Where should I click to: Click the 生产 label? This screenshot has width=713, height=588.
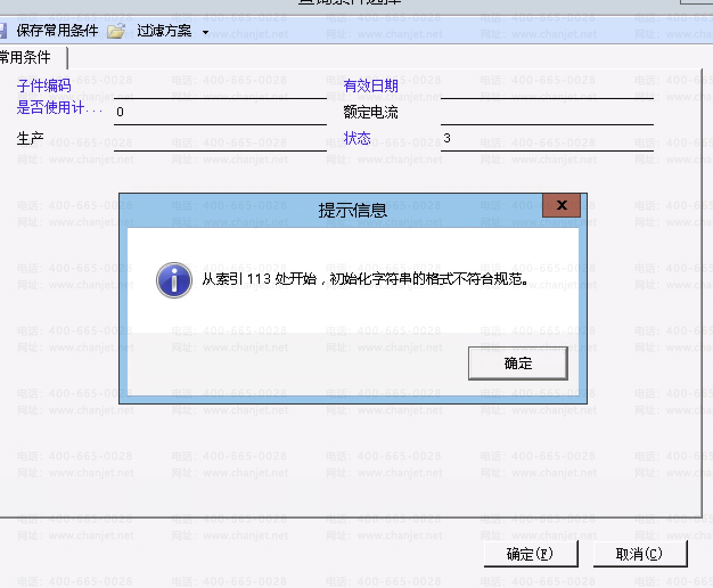point(30,138)
